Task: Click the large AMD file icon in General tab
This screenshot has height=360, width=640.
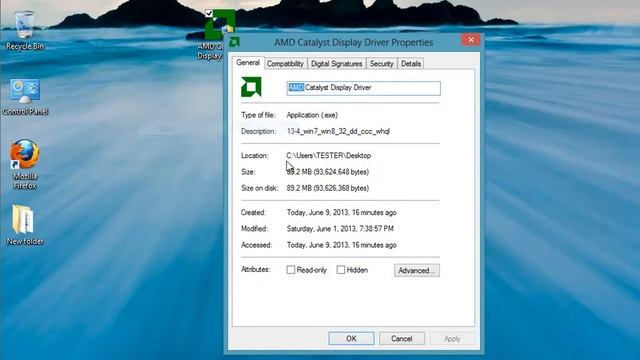Action: [251, 87]
